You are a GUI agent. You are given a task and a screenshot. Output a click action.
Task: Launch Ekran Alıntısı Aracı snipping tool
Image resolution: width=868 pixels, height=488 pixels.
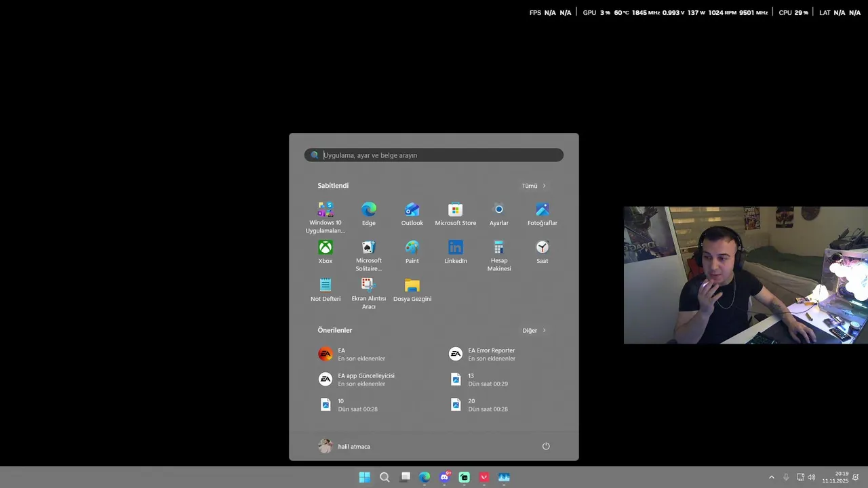pos(369,293)
